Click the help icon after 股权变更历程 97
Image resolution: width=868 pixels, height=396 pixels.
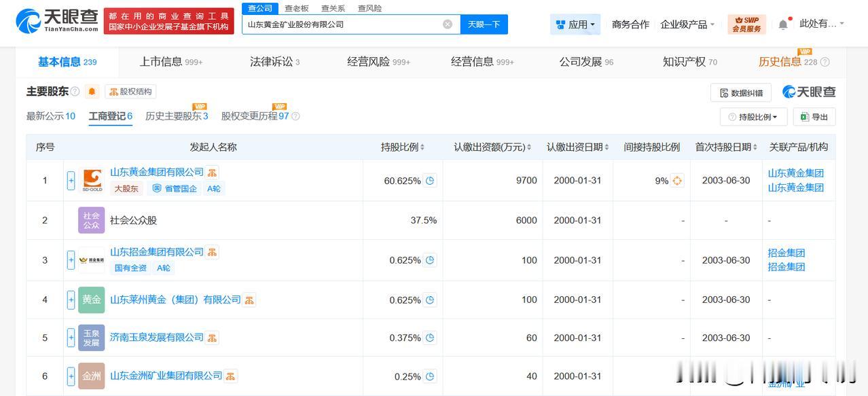point(295,116)
